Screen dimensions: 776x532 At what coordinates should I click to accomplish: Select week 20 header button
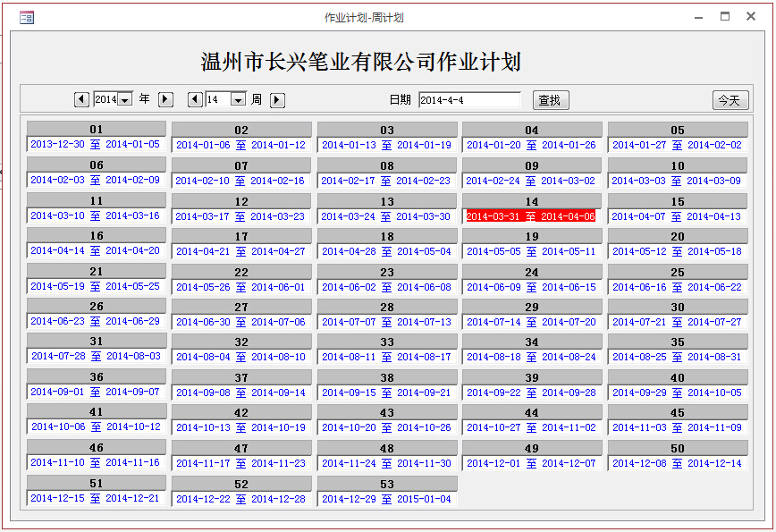coord(678,236)
